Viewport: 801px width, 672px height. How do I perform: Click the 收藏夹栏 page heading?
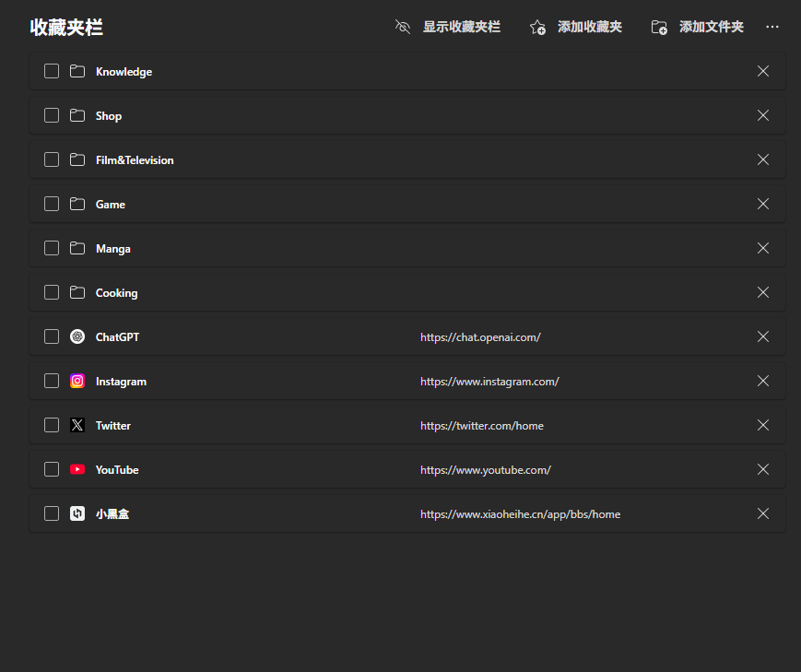tap(66, 27)
